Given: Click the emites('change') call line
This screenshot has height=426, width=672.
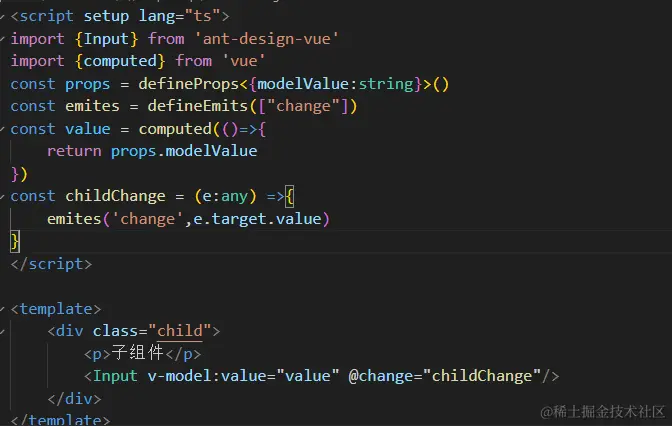Looking at the screenshot, I should click(188, 219).
